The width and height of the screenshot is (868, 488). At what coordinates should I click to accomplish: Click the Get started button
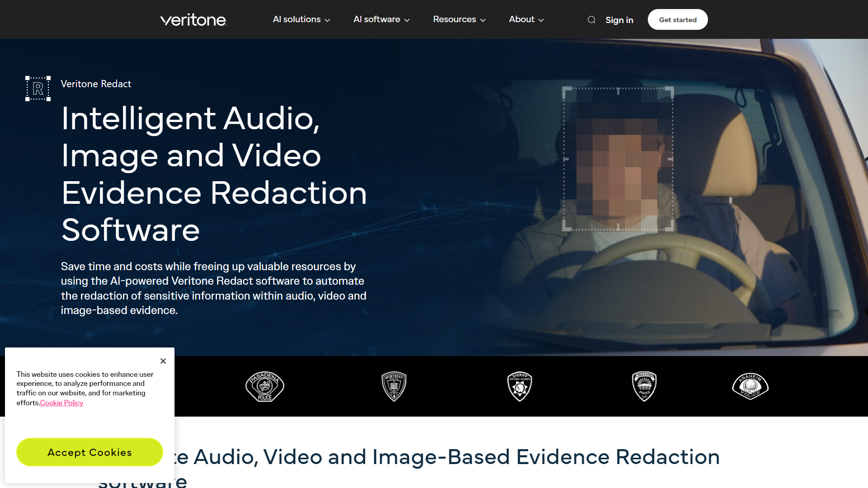click(677, 19)
